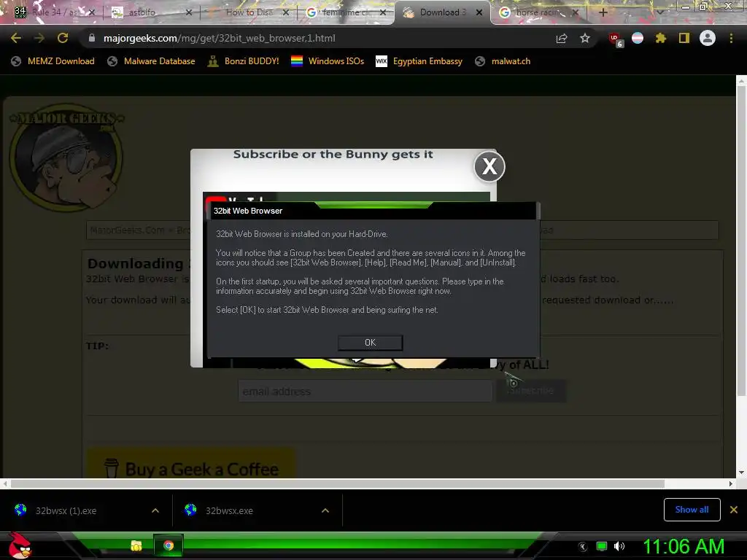
Task: Open Angry Birds start button
Action: 20,545
